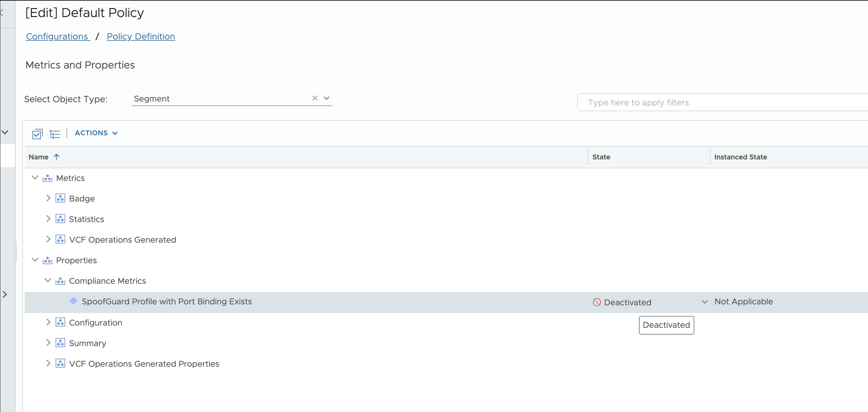Collapse the Compliance Metrics node
This screenshot has height=412, width=868.
click(48, 281)
